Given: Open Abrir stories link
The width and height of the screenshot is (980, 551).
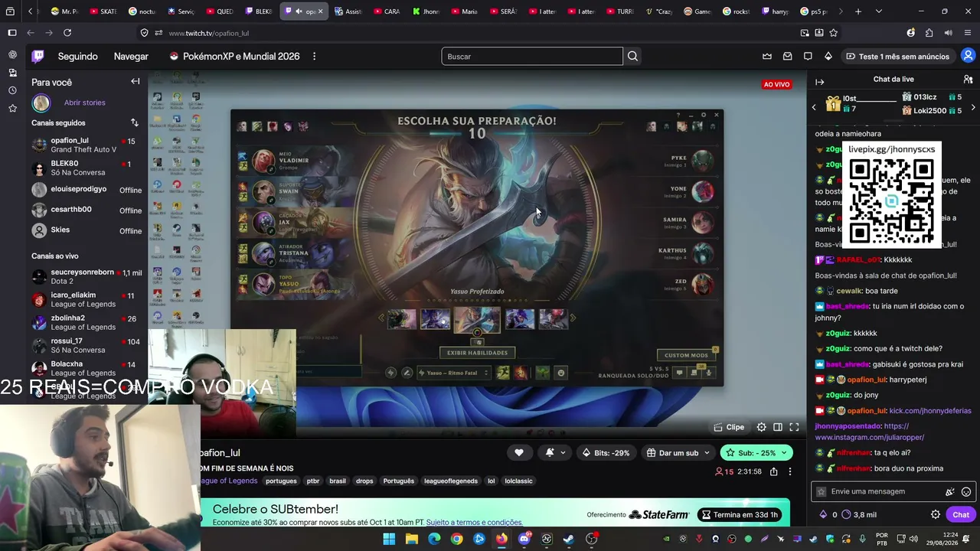Looking at the screenshot, I should pyautogui.click(x=85, y=103).
